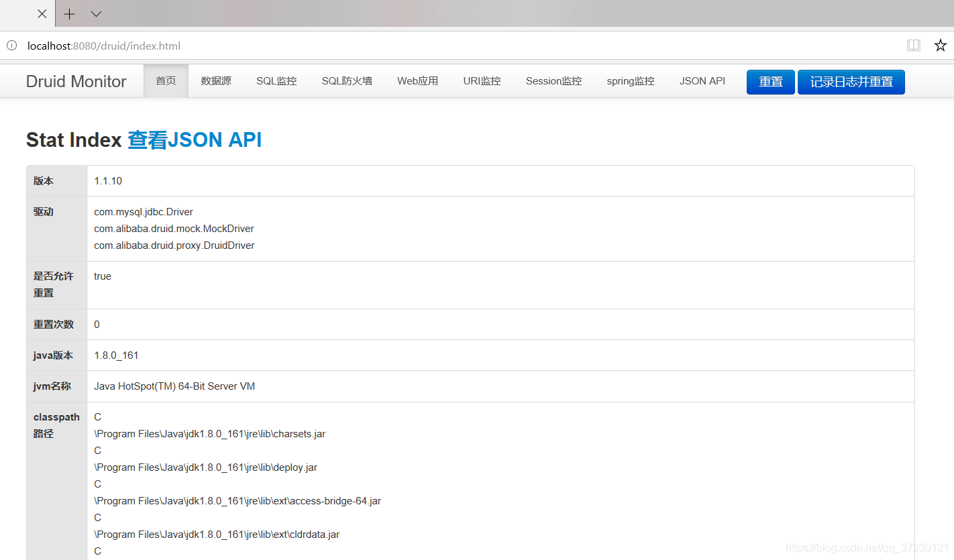This screenshot has height=560, width=954.
Task: Select java version 1.8.0_161
Action: [x=116, y=355]
